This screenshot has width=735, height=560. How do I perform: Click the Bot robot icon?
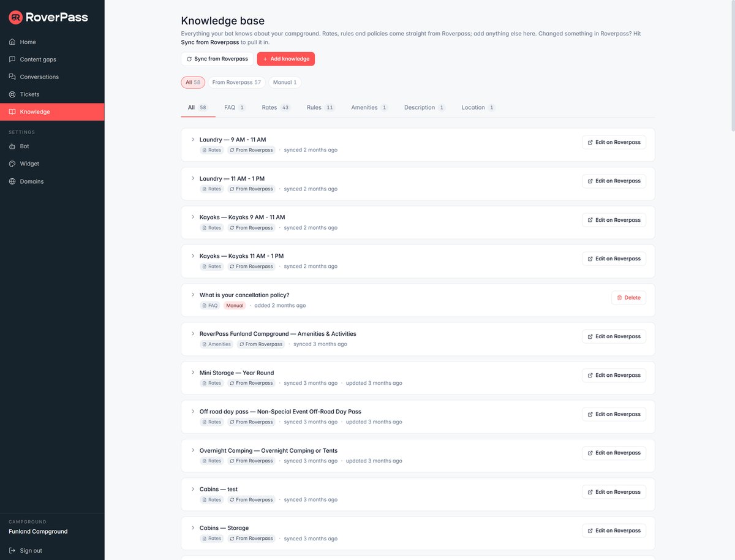pos(12,146)
